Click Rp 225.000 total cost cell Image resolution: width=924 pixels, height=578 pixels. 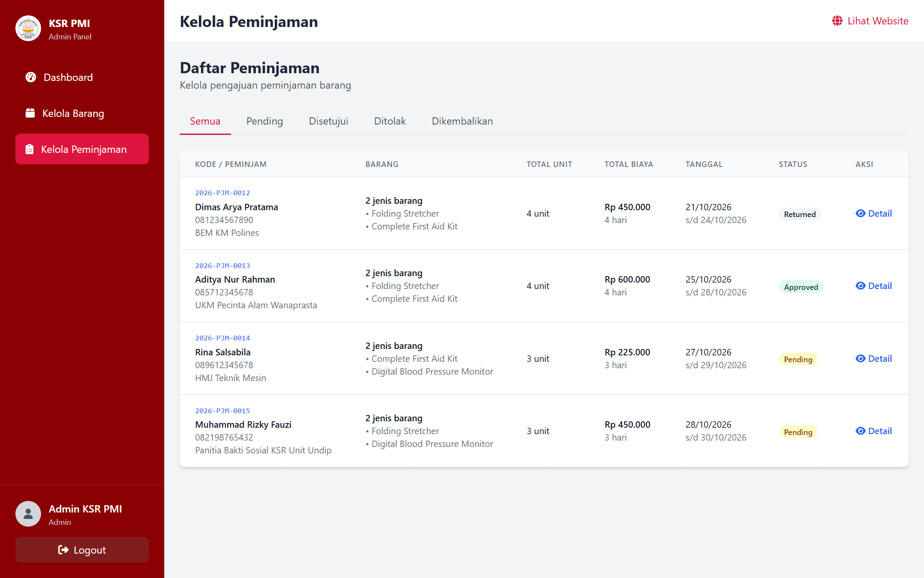pos(627,352)
